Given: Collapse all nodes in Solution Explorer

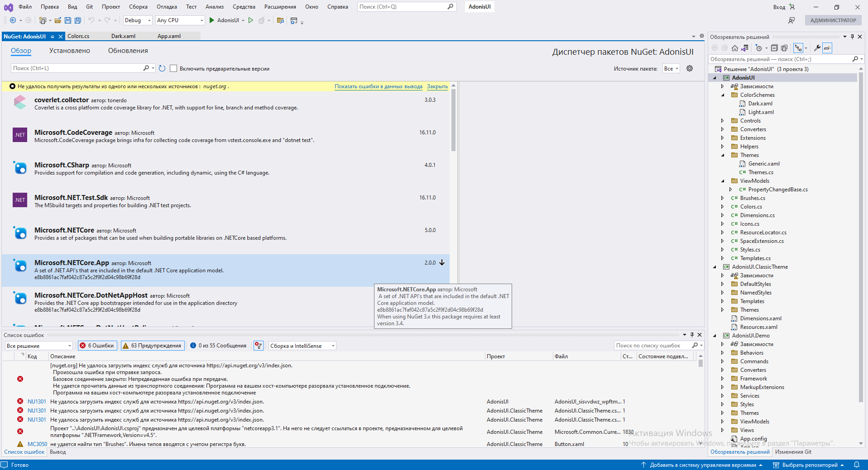Looking at the screenshot, I should click(x=775, y=48).
